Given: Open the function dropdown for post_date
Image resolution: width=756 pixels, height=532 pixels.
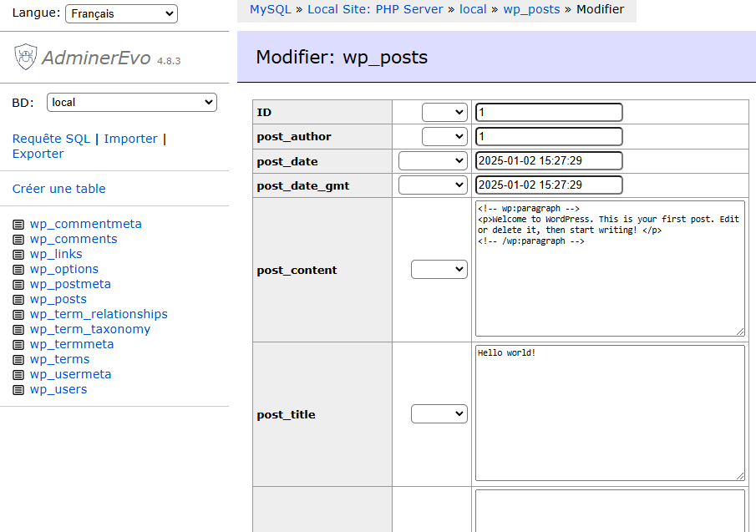Looking at the screenshot, I should point(433,161).
